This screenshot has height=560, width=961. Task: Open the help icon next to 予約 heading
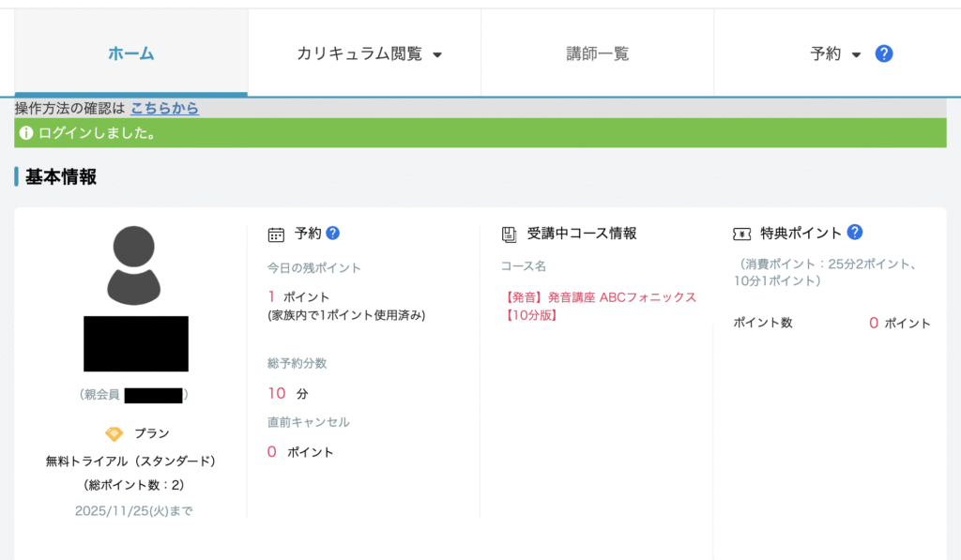tap(332, 233)
